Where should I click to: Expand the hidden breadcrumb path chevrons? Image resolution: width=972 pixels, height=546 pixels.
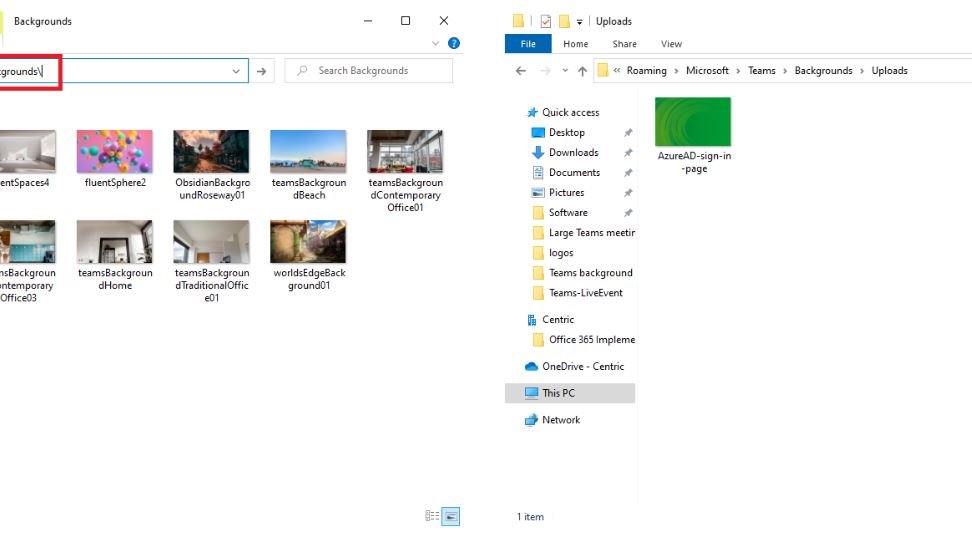617,71
